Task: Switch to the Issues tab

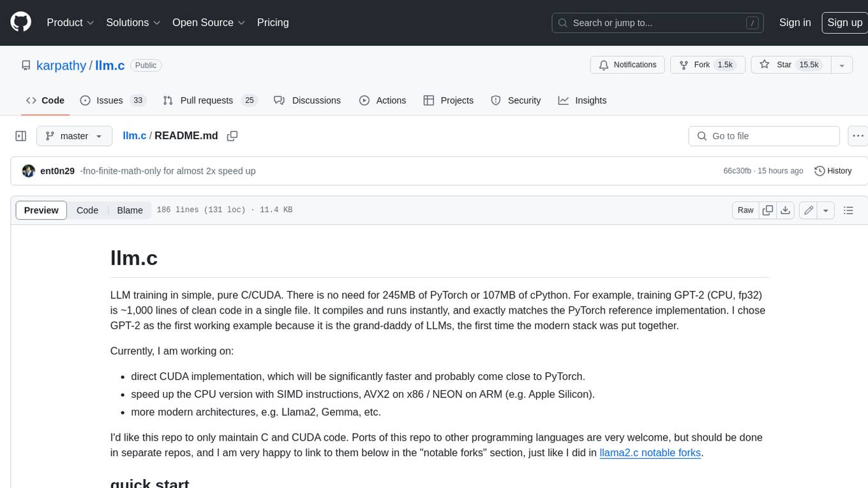Action: (x=113, y=100)
